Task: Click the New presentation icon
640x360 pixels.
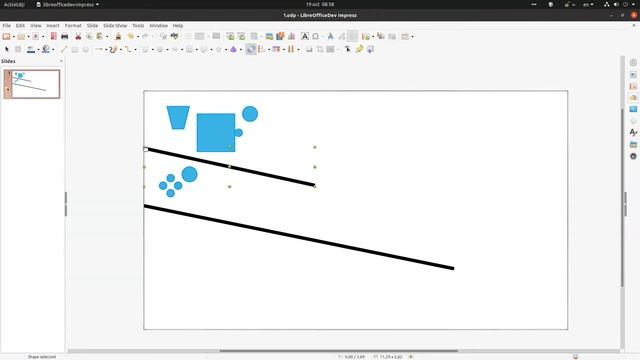Action: (6, 36)
